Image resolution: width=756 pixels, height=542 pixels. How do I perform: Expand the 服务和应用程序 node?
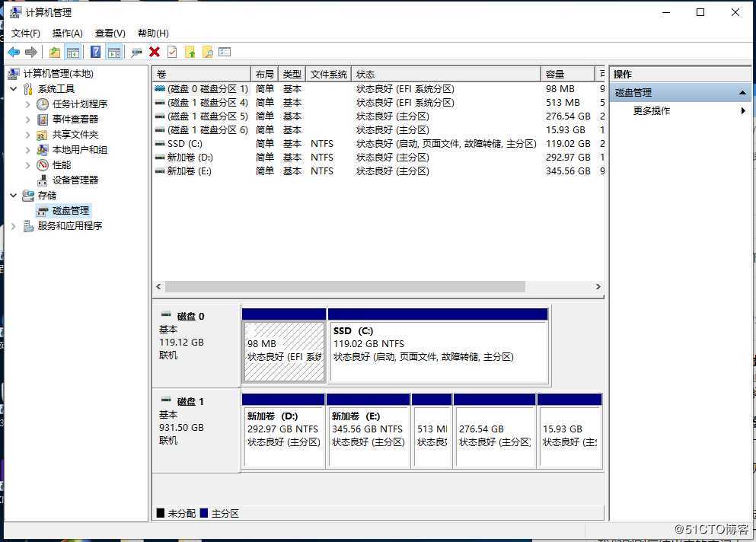coord(14,225)
